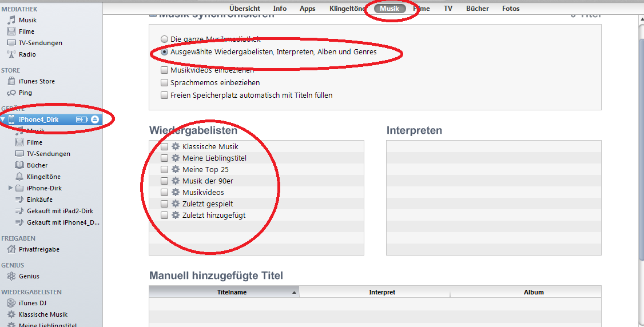
Task: Click the eject icon next to iPhone4_Dirk
Action: pyautogui.click(x=95, y=119)
